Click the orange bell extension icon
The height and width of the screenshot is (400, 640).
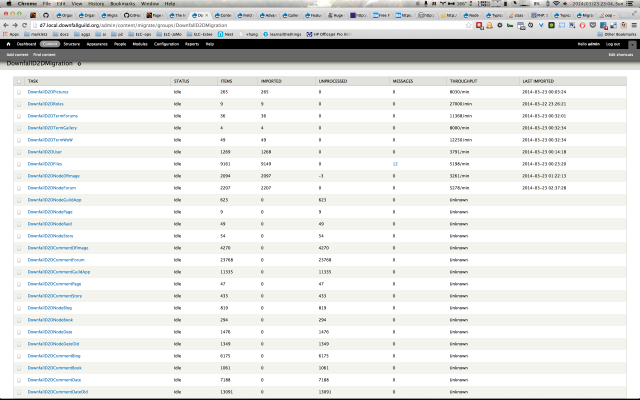(489, 25)
